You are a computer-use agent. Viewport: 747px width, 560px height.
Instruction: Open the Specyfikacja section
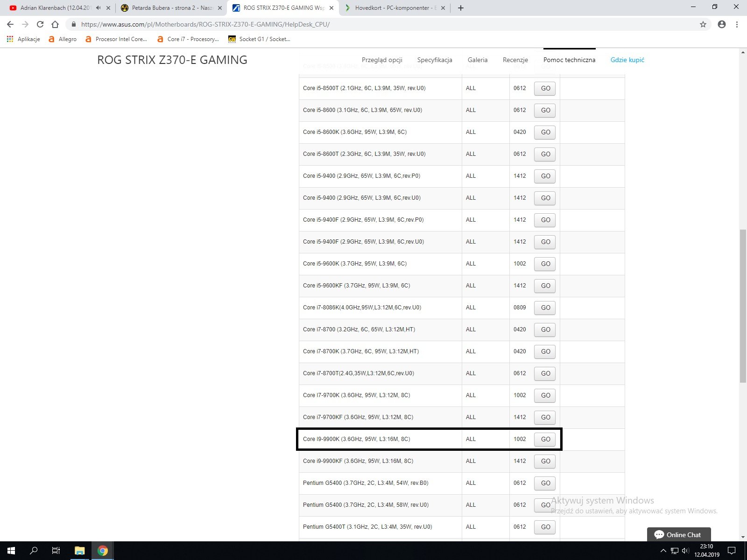pyautogui.click(x=435, y=60)
